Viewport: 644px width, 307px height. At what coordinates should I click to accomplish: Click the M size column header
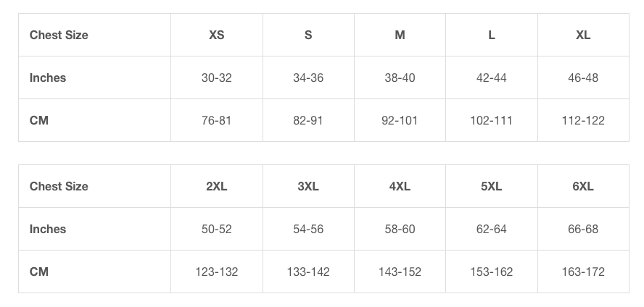point(400,35)
